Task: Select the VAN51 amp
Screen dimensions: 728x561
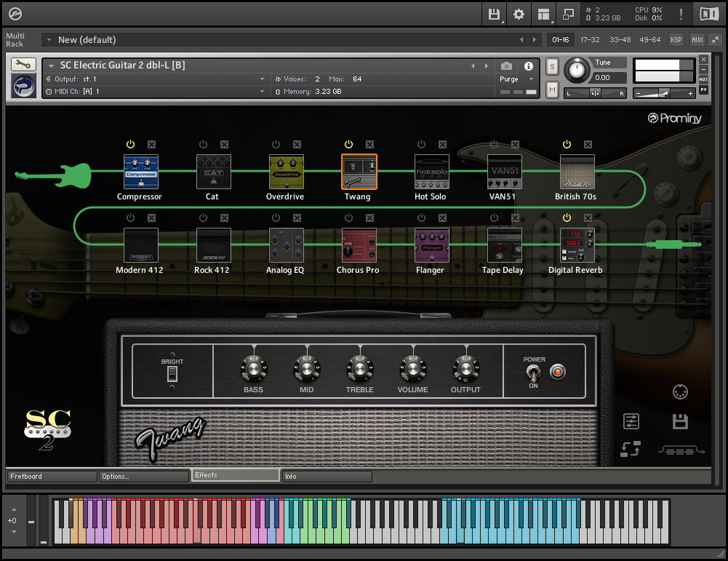Action: coord(505,172)
